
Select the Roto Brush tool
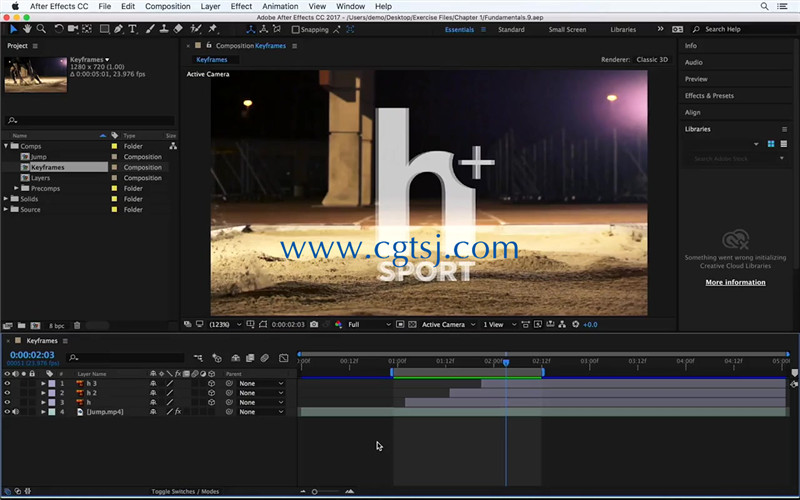pos(196,29)
